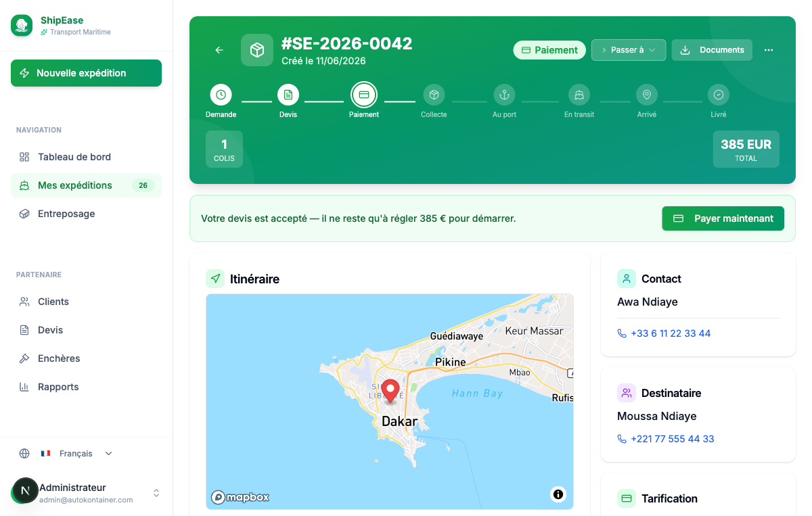Select the Collecte box step icon
This screenshot has height=516, width=812.
coord(434,95)
